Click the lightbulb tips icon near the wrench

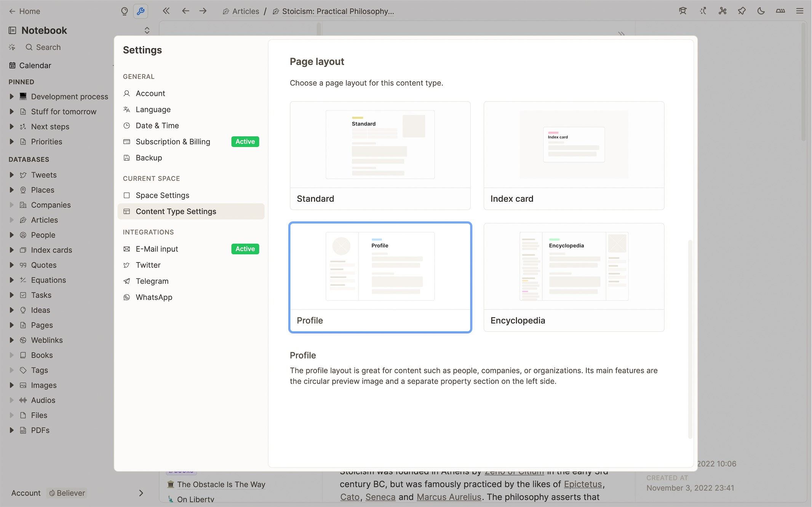tap(125, 11)
